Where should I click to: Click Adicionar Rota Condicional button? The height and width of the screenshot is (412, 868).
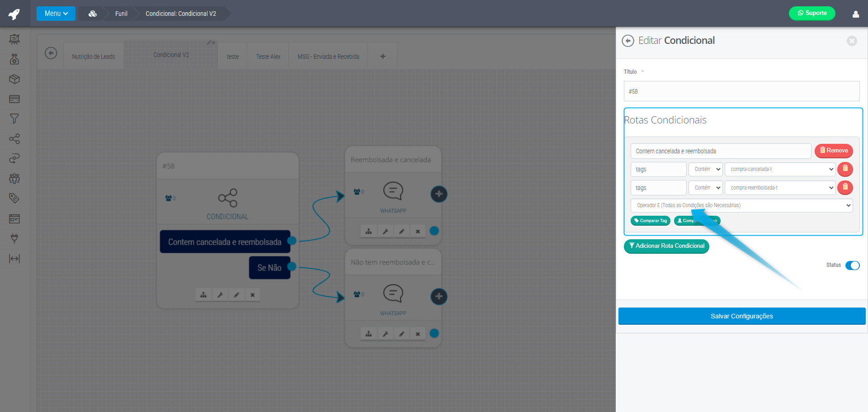point(666,246)
